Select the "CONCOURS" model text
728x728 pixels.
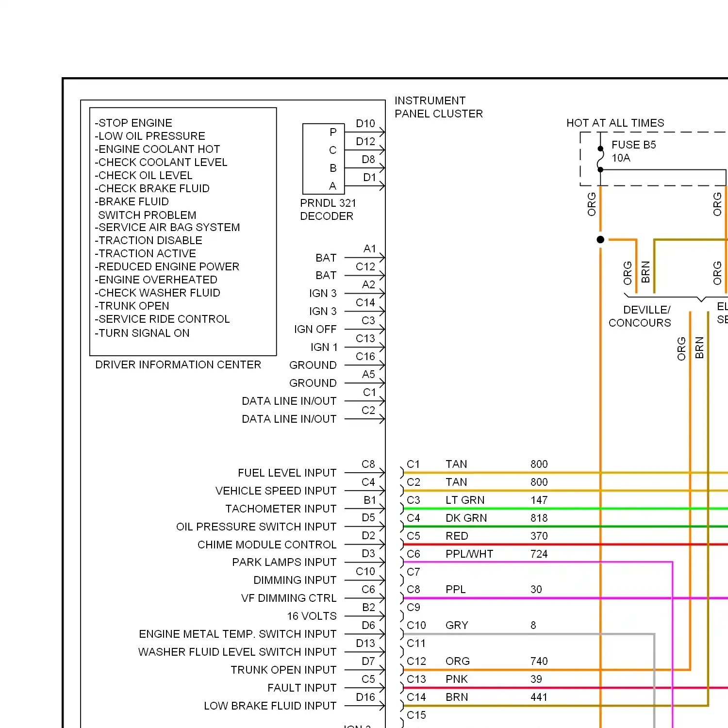pos(640,323)
